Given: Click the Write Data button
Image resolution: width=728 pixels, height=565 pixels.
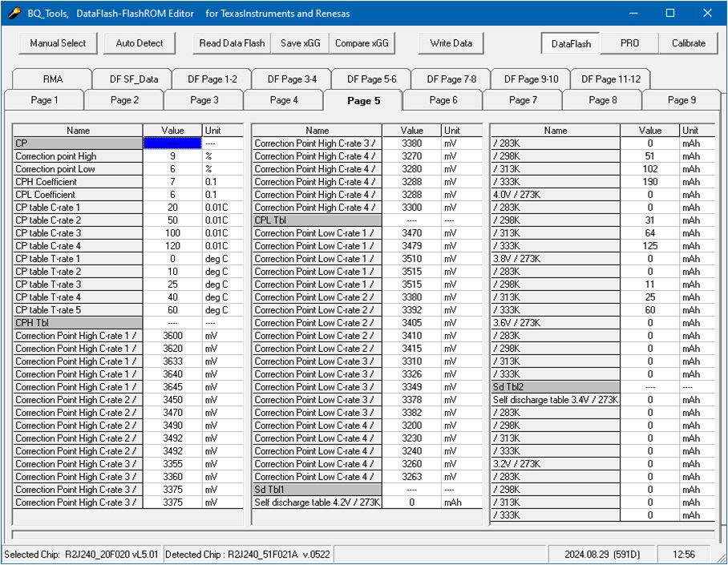Looking at the screenshot, I should [451, 43].
